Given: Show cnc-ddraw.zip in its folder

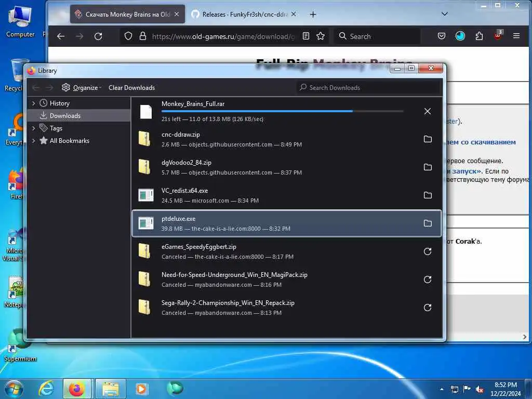Looking at the screenshot, I should pos(428,139).
